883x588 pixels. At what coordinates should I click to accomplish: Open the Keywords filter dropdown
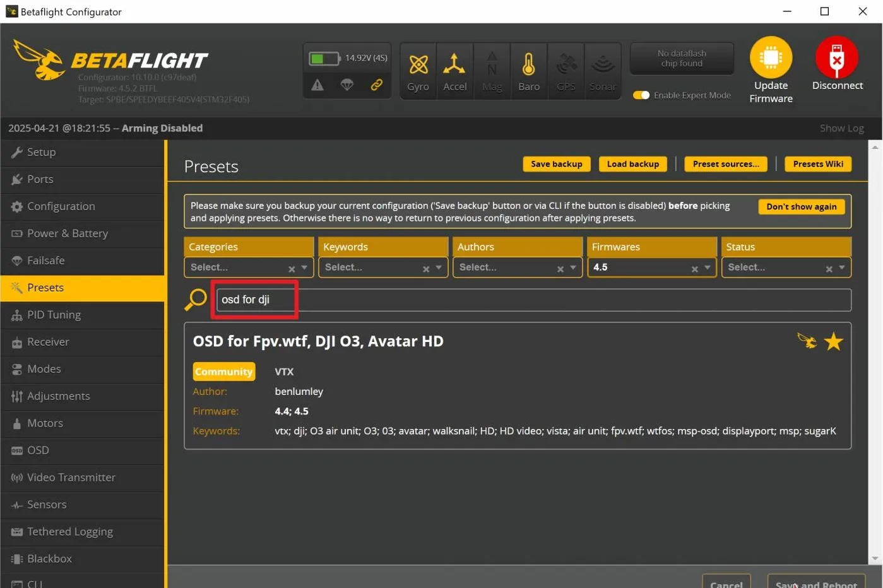point(383,268)
